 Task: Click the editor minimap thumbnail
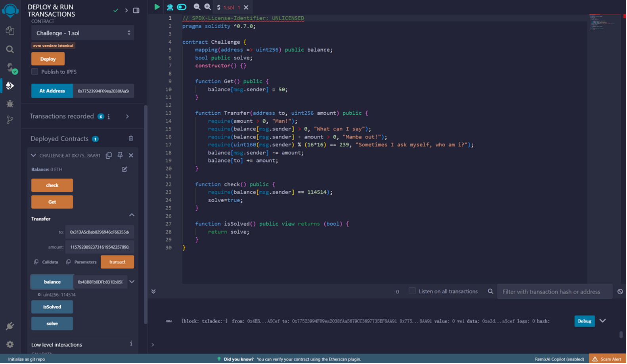coord(604,23)
